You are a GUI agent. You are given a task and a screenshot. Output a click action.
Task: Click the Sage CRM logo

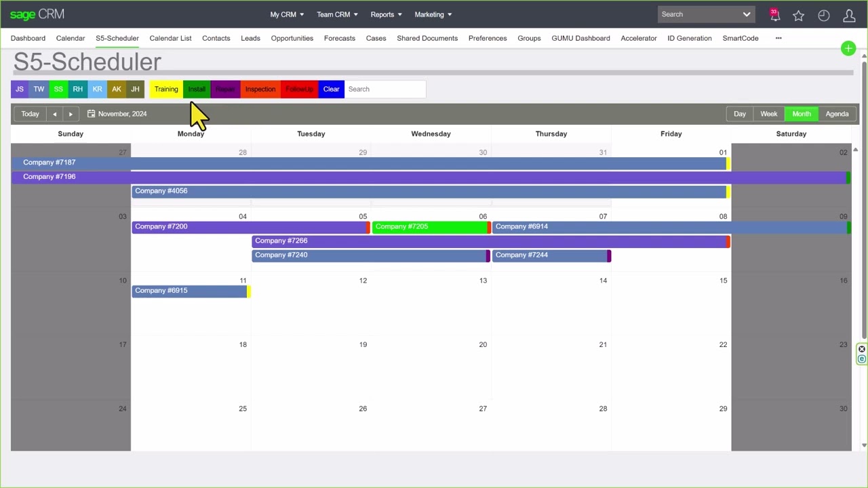[x=37, y=14]
